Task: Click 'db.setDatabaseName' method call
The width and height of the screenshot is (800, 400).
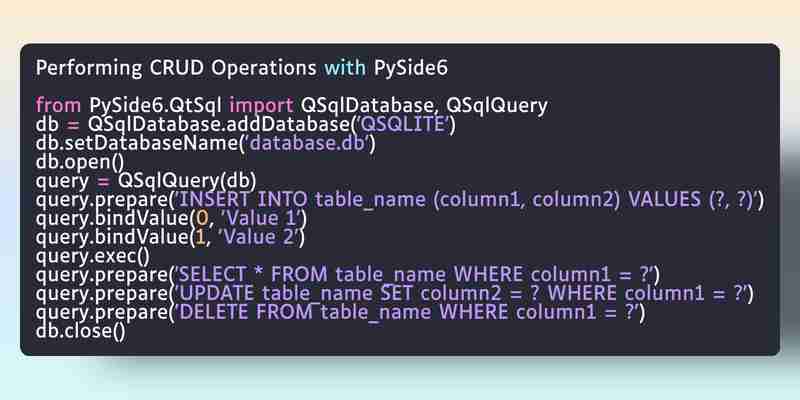Action: point(137,143)
